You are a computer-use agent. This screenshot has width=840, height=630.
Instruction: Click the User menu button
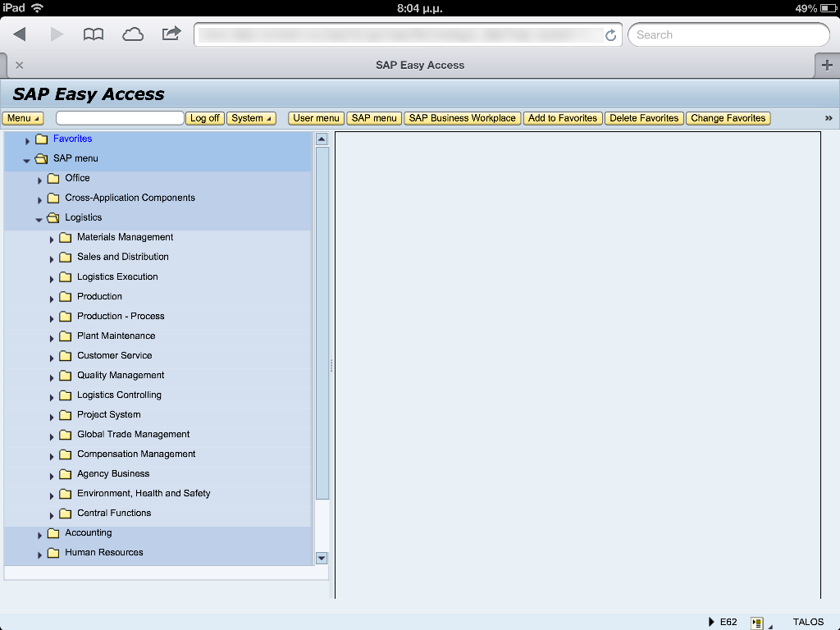tap(316, 118)
